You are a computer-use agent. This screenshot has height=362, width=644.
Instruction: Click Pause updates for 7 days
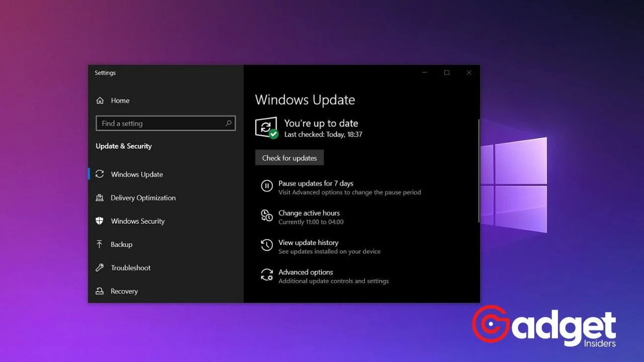[316, 184]
